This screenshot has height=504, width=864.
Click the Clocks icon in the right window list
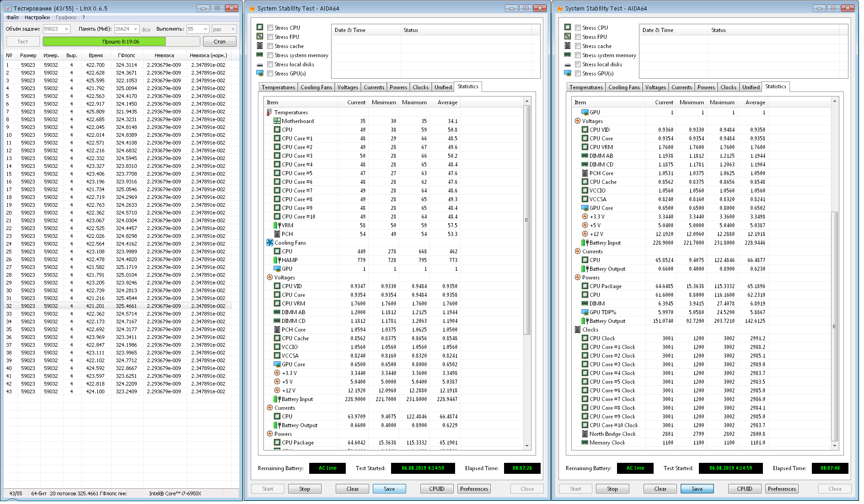[577, 330]
